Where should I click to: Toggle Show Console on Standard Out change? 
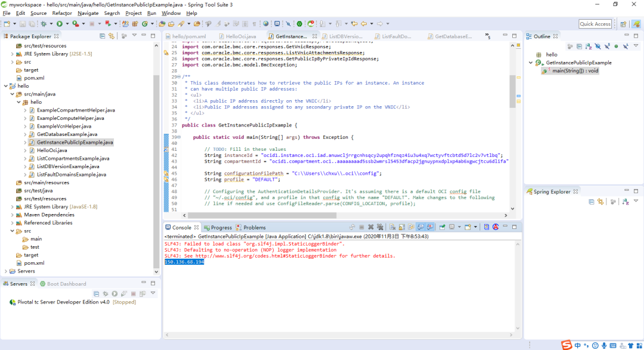click(421, 227)
